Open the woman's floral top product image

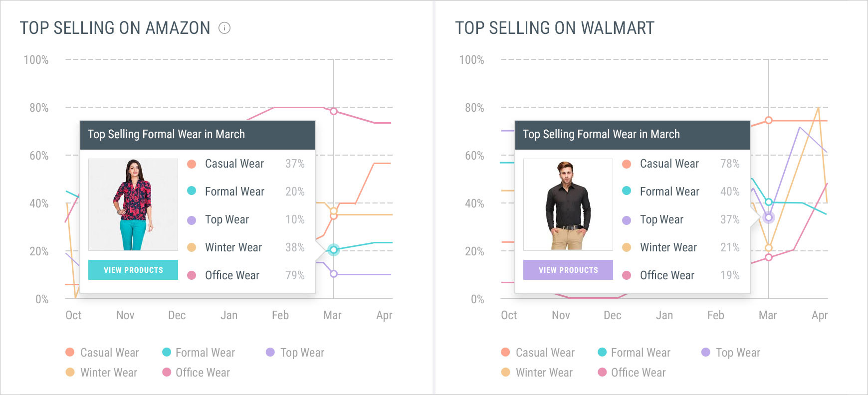pos(133,204)
